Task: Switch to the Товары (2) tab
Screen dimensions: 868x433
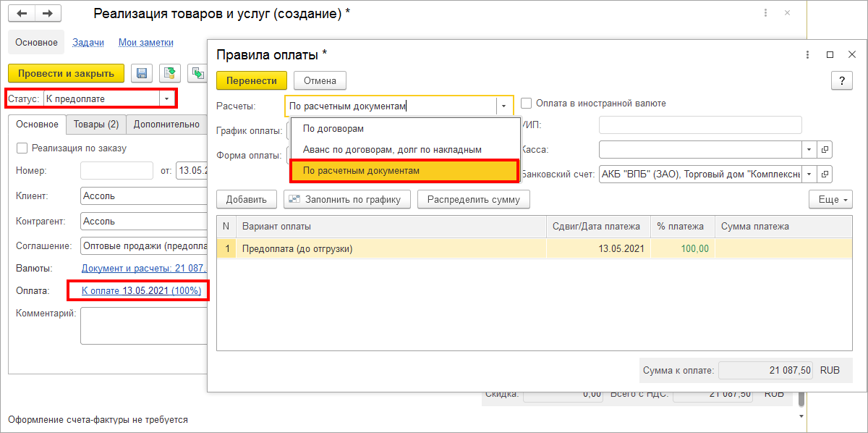Action: click(96, 125)
